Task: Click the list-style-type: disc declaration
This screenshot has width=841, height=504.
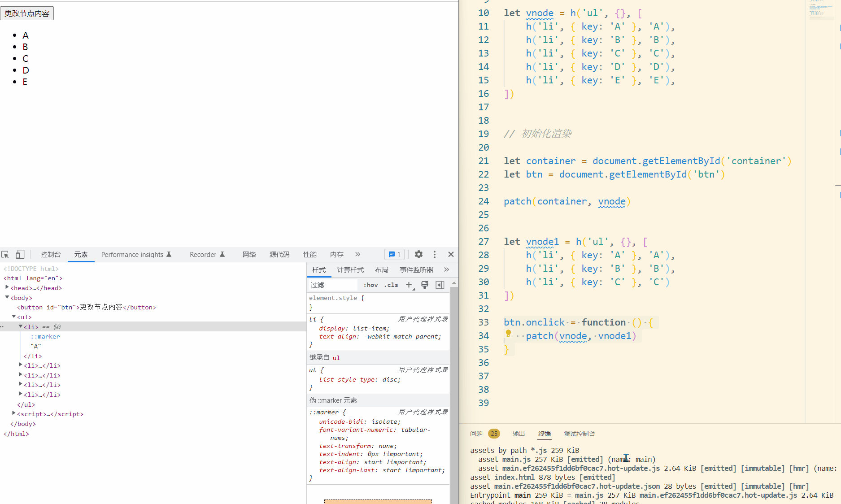Action: (x=360, y=380)
